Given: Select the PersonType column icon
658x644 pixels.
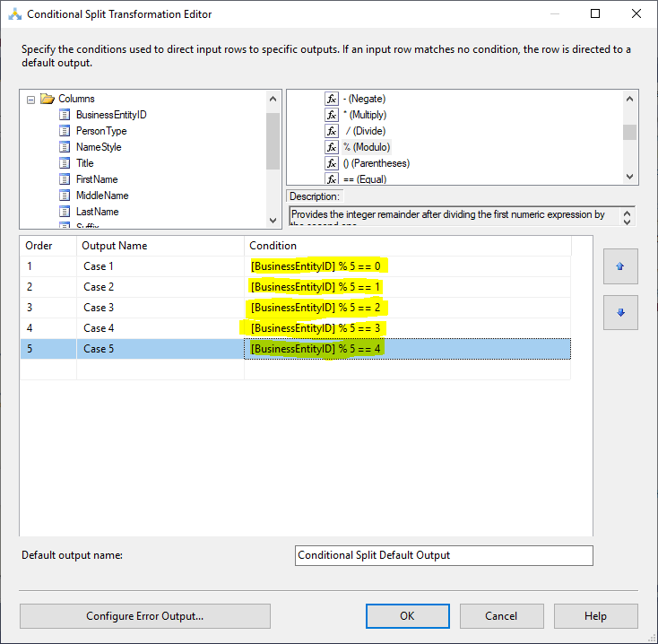Looking at the screenshot, I should [x=65, y=131].
